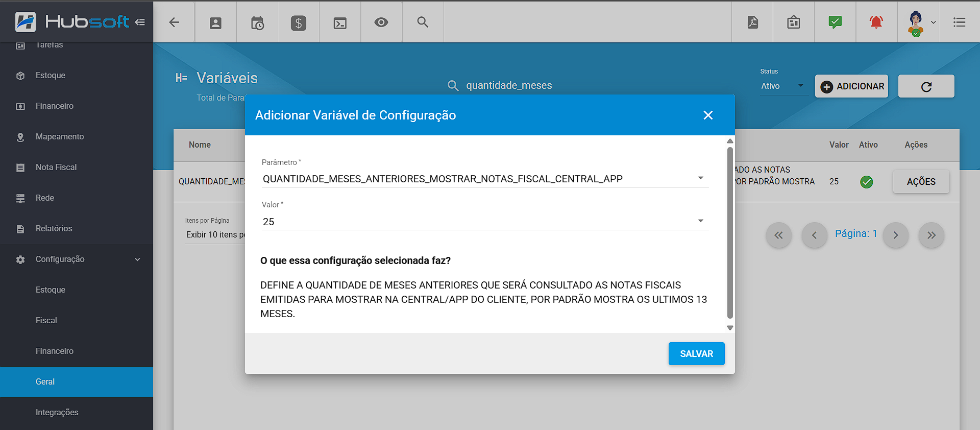The image size is (980, 430).
Task: Open Estoque under Configuração
Action: click(77, 290)
